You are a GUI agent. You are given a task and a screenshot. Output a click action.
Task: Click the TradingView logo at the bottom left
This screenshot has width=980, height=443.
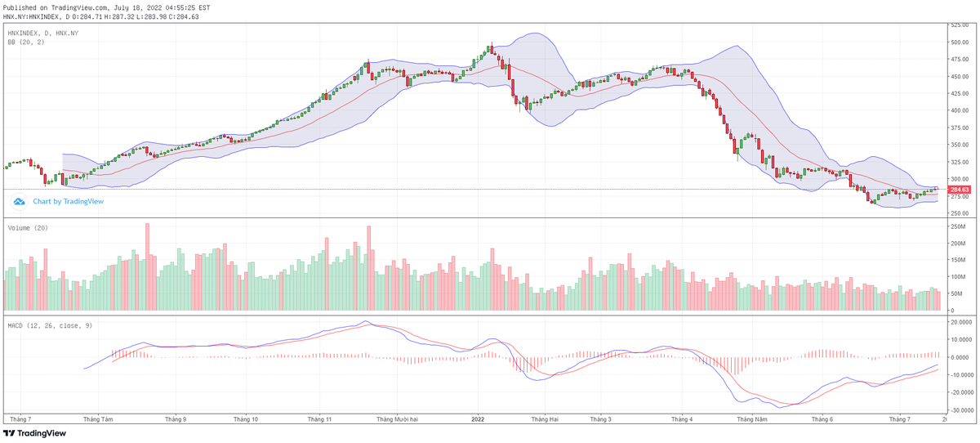[29, 433]
